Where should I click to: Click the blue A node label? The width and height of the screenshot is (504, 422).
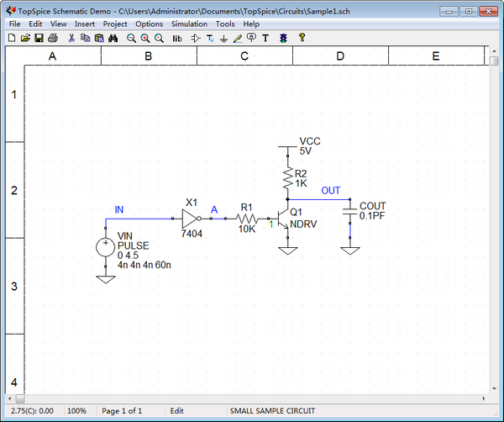(214, 209)
